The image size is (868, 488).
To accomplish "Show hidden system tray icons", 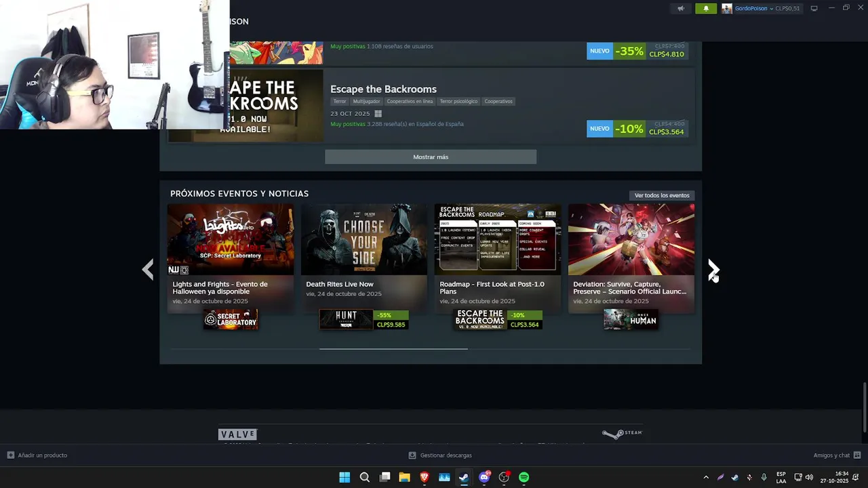I will (x=706, y=477).
